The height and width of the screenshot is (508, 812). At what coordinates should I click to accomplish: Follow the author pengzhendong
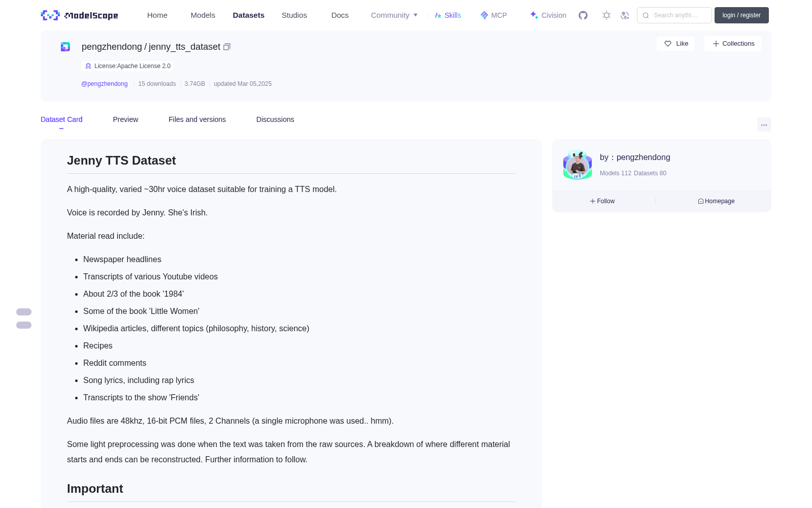coord(602,201)
